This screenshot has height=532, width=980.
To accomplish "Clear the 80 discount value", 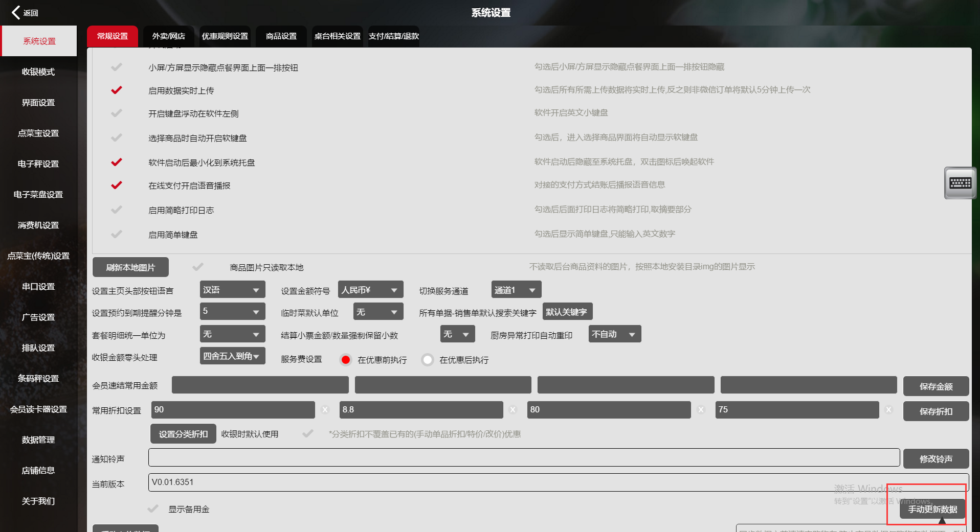I will [x=701, y=410].
